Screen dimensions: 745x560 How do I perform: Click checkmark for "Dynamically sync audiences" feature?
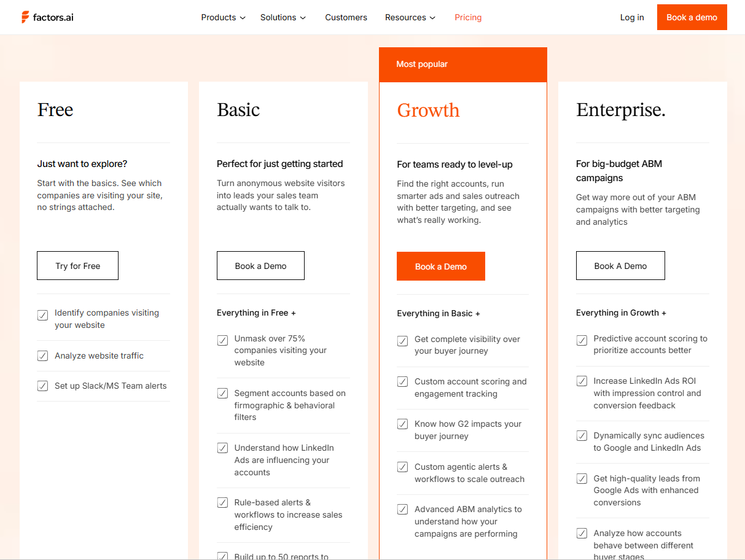(582, 435)
